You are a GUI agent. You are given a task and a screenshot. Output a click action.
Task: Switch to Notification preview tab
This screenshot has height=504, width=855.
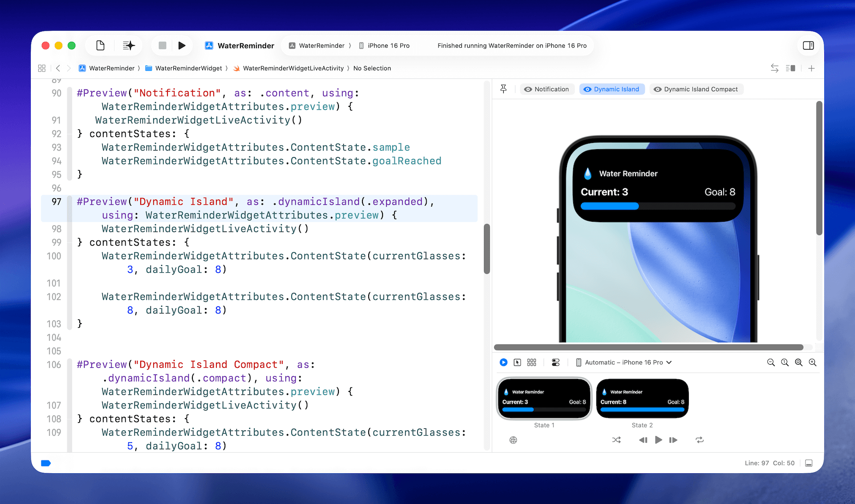click(x=547, y=89)
